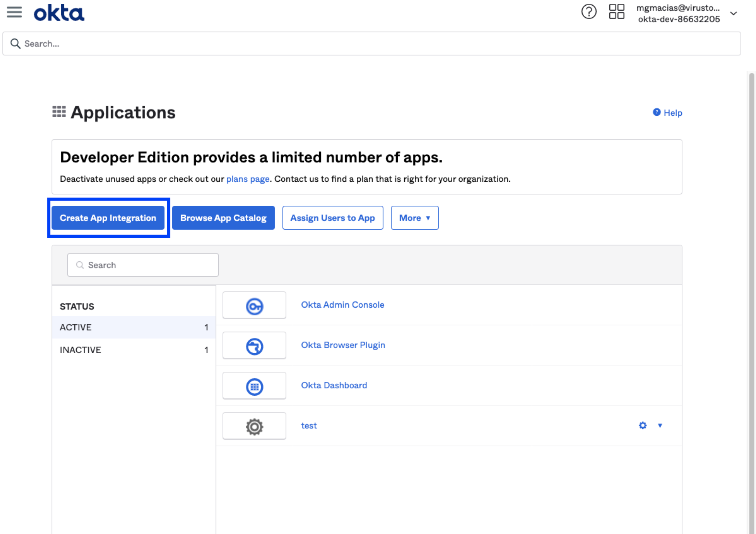The height and width of the screenshot is (534, 756).
Task: Expand the account dropdown chevron
Action: coord(733,13)
